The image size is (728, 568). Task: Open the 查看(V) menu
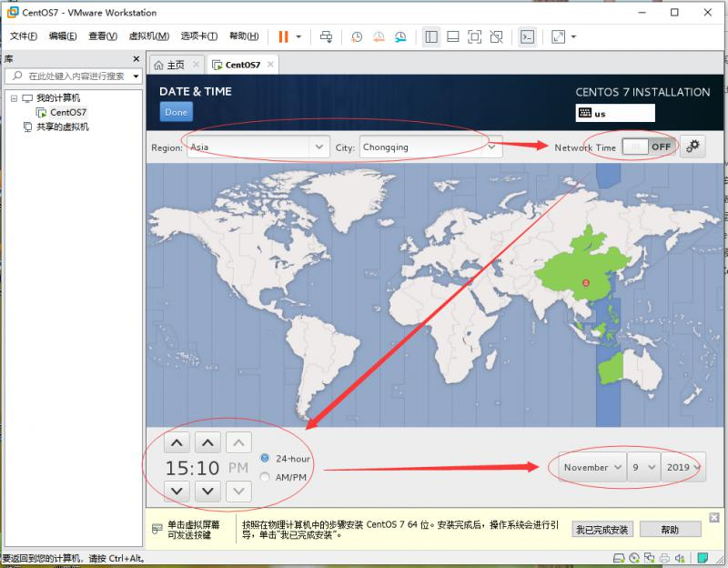tap(103, 35)
